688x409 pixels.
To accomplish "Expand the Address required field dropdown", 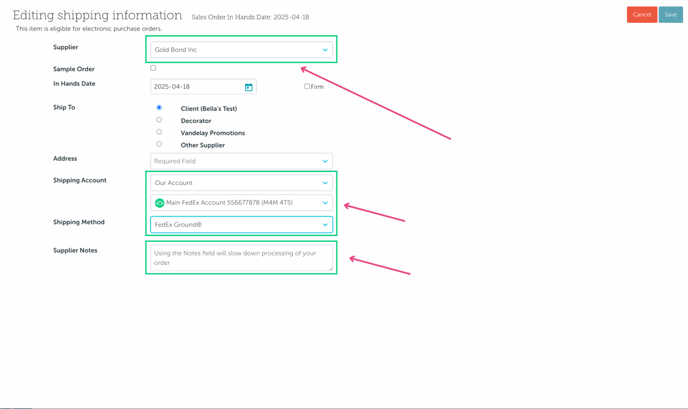I will [x=240, y=161].
